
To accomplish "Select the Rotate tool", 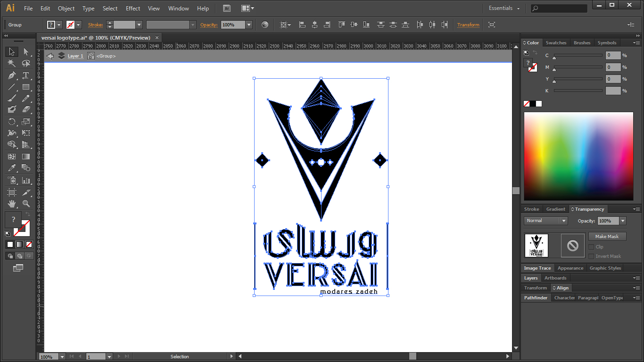I will tap(12, 122).
